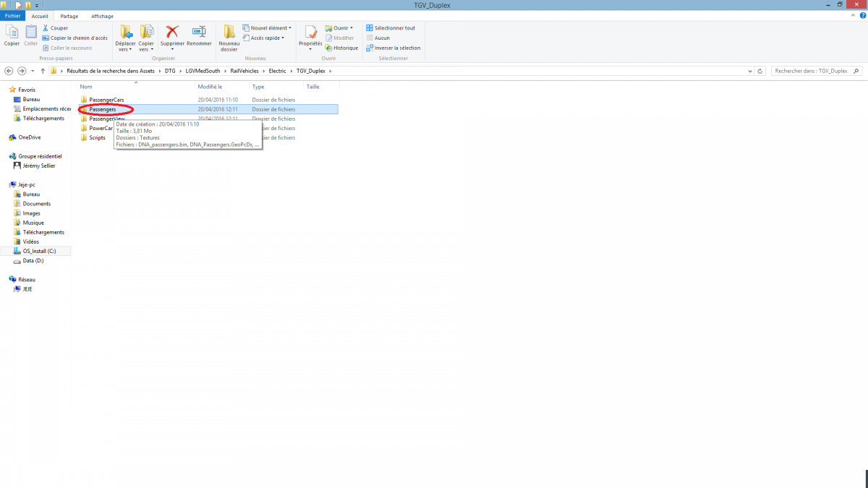Viewport: 868px width, 488px height.
Task: Click the Electric breadcrumb
Action: [x=278, y=71]
